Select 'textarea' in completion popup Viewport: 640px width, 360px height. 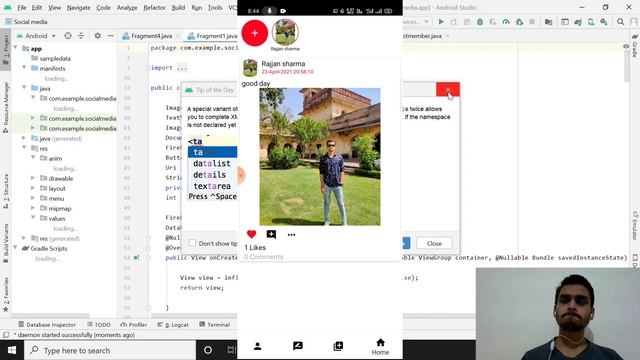(212, 186)
